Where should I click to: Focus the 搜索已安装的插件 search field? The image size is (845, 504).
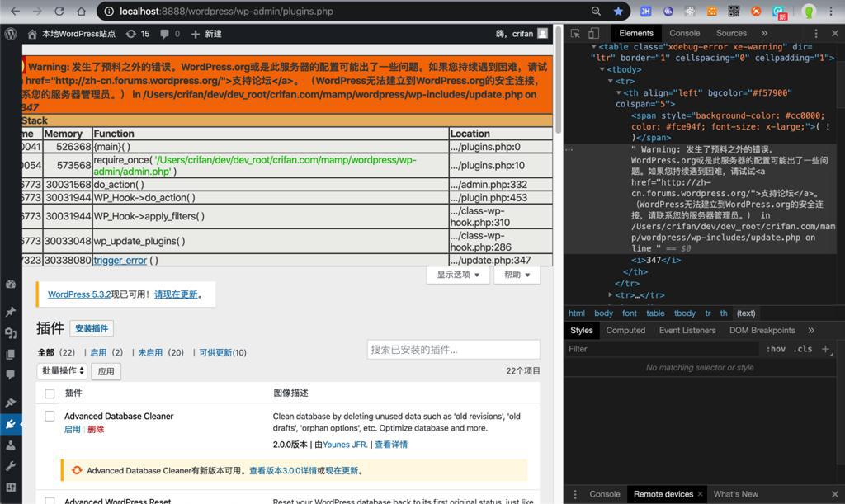pyautogui.click(x=453, y=350)
